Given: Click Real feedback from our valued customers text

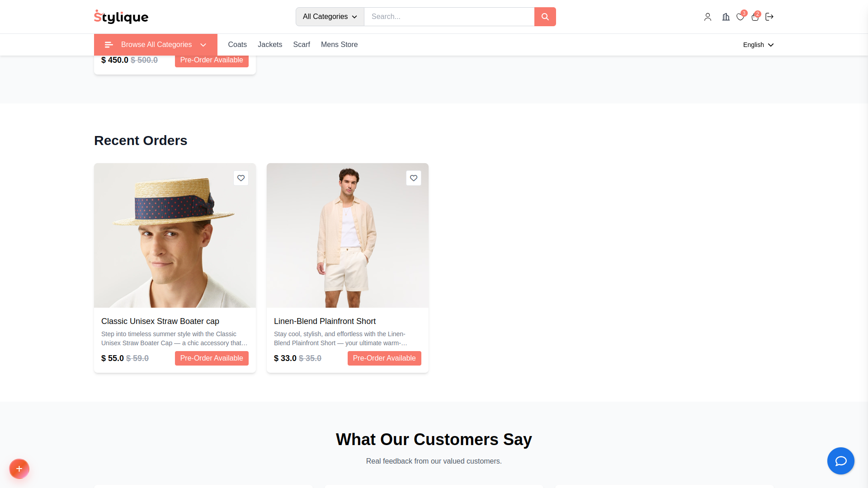Looking at the screenshot, I should coord(434,461).
